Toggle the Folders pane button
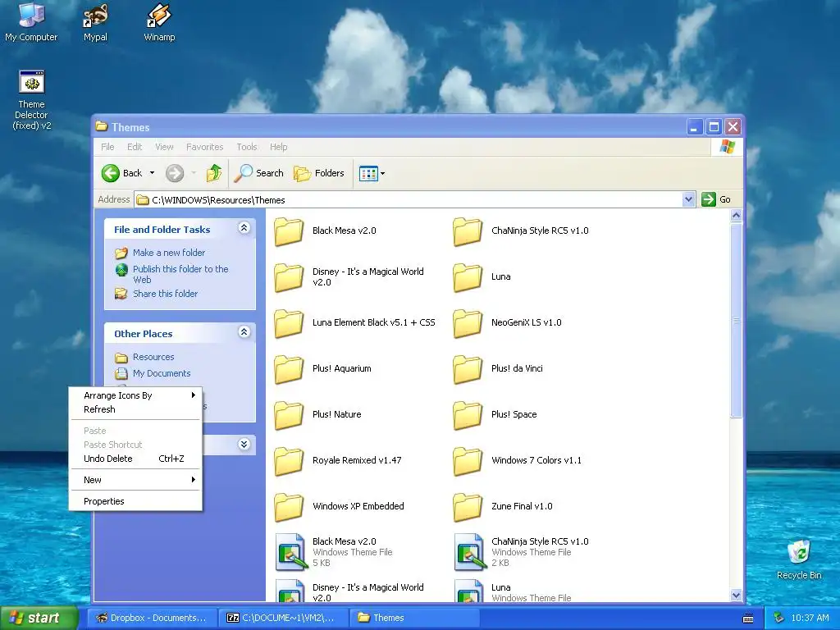The width and height of the screenshot is (840, 630). tap(319, 173)
